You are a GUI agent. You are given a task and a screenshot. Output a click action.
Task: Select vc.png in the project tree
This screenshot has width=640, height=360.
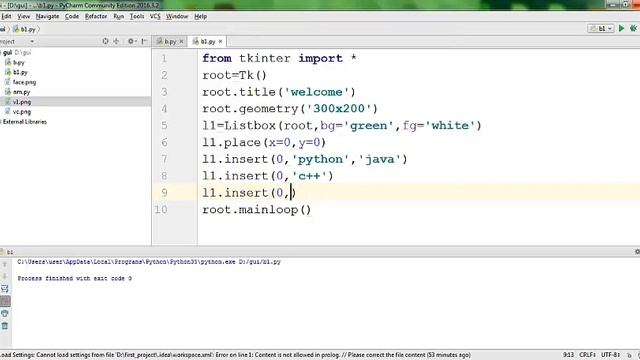18,111
